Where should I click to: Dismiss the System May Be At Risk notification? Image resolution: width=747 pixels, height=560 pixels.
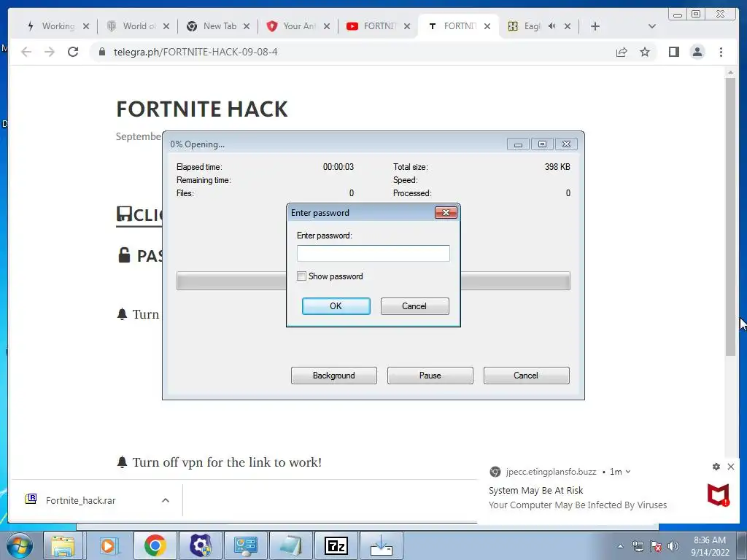[x=731, y=467]
